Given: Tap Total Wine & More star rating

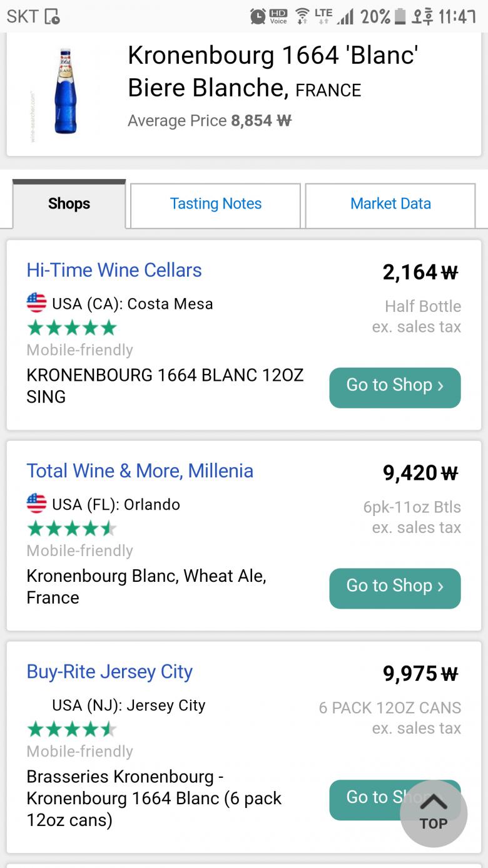Looking at the screenshot, I should [x=72, y=529].
